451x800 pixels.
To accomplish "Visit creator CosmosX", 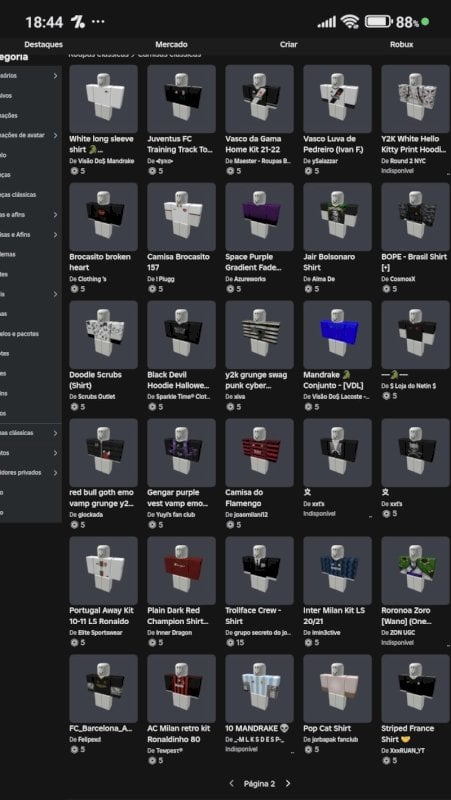I will (x=402, y=279).
